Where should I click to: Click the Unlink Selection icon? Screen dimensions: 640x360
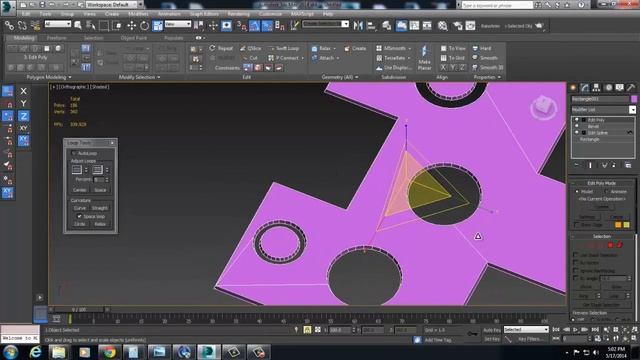tap(22, 26)
